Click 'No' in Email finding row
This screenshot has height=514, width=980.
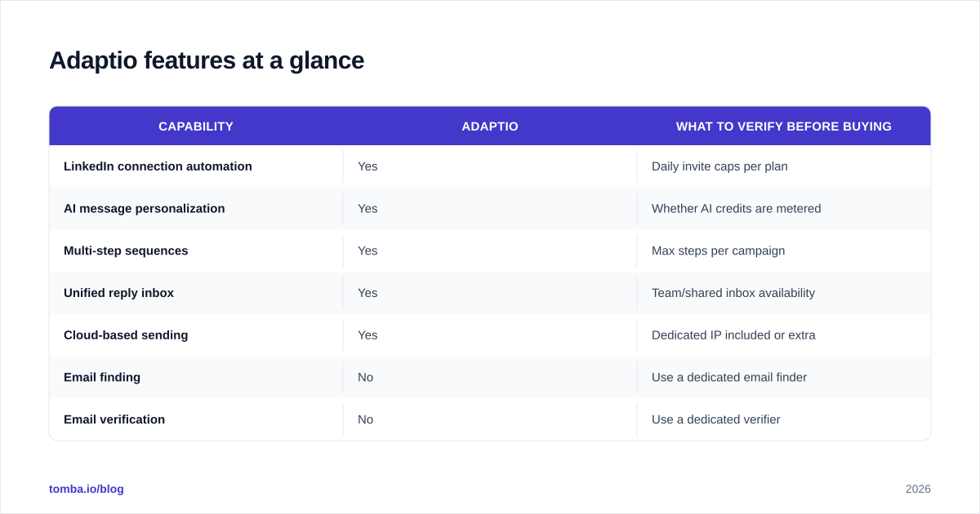(x=365, y=378)
